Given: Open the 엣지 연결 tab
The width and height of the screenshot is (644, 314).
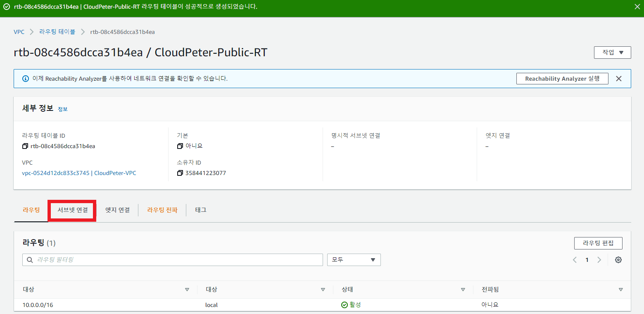Looking at the screenshot, I should pos(117,210).
